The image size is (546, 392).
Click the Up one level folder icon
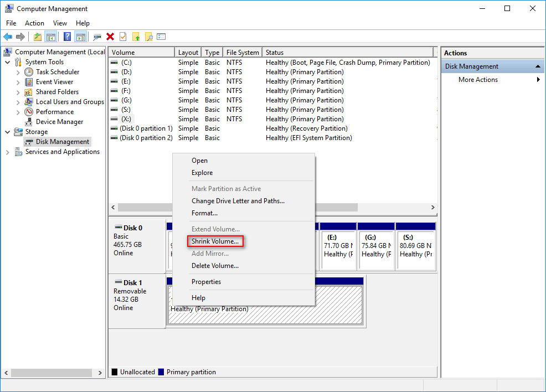pyautogui.click(x=37, y=37)
